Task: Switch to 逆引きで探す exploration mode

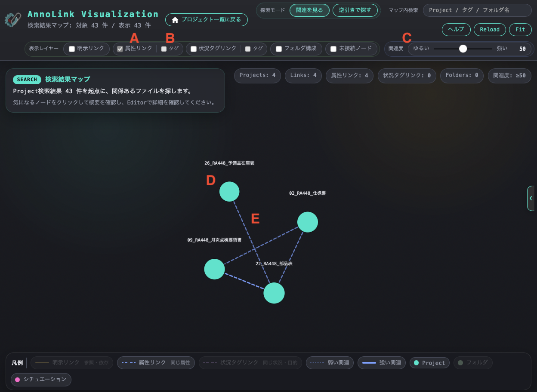Action: (355, 10)
